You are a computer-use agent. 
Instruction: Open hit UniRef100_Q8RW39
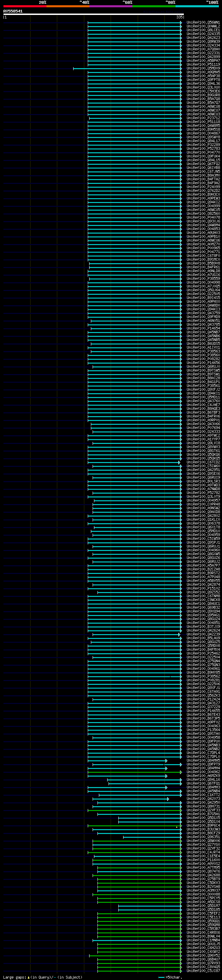click(203, 41)
